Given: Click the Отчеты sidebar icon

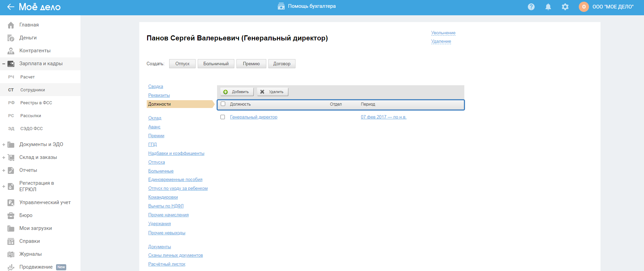Looking at the screenshot, I should click(x=11, y=170).
